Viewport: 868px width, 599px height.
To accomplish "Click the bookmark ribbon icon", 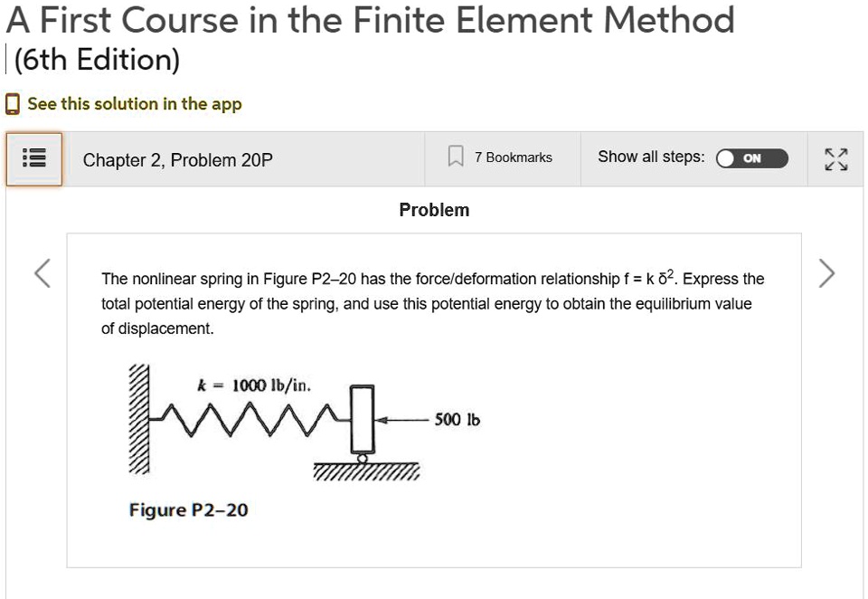I will 456,157.
